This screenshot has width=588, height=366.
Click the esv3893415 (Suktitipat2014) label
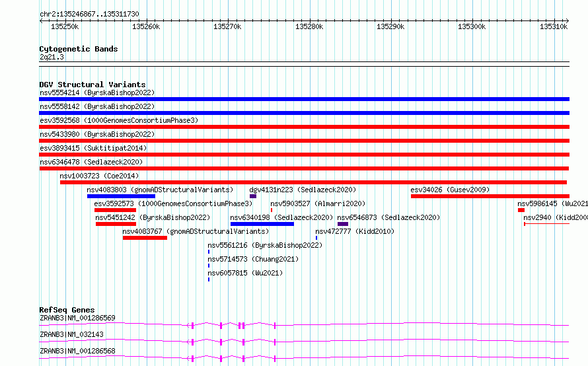tap(93, 148)
